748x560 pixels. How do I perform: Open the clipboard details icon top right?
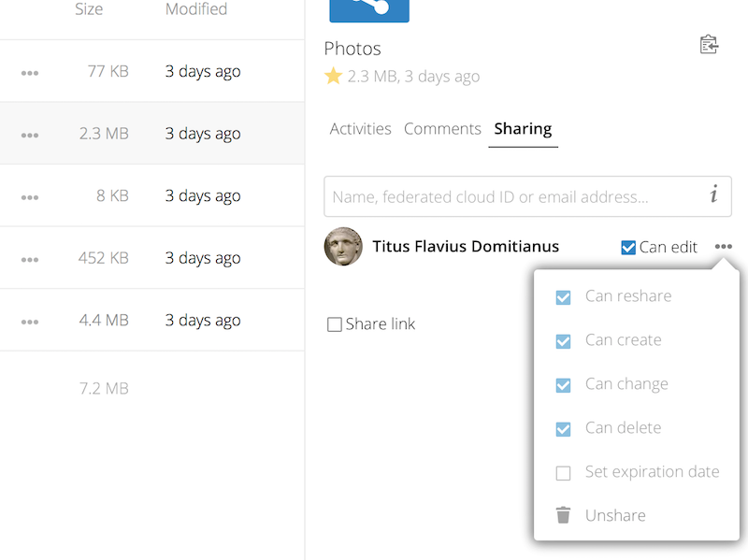(708, 44)
